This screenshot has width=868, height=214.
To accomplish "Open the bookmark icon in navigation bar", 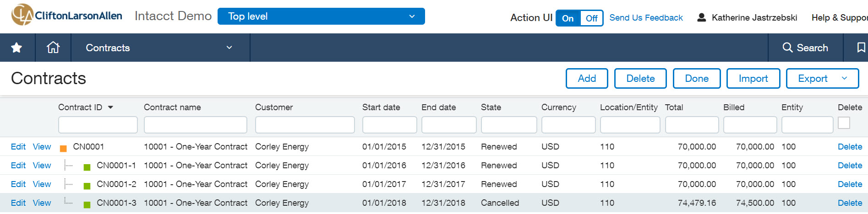I will tap(861, 48).
